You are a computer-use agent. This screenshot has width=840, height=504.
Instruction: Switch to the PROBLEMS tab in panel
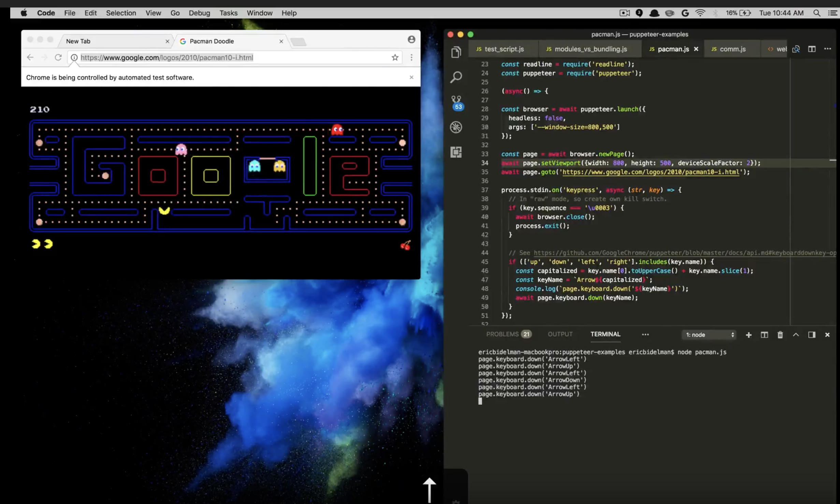pyautogui.click(x=502, y=334)
